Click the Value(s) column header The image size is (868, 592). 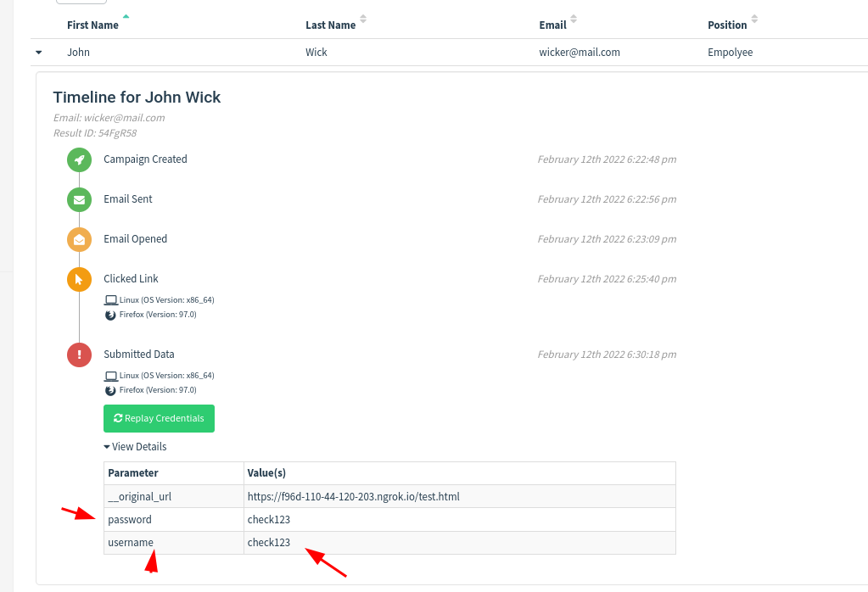(x=460, y=473)
